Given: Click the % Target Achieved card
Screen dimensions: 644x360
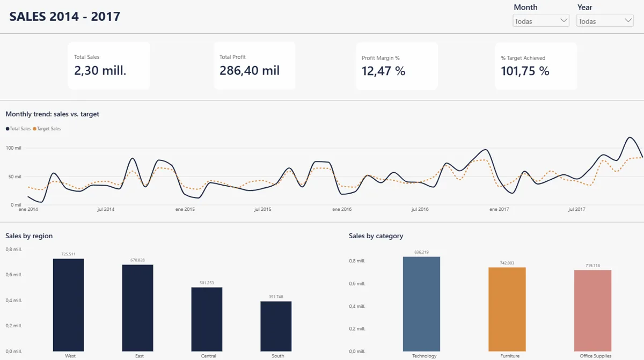Looking at the screenshot, I should click(536, 66).
